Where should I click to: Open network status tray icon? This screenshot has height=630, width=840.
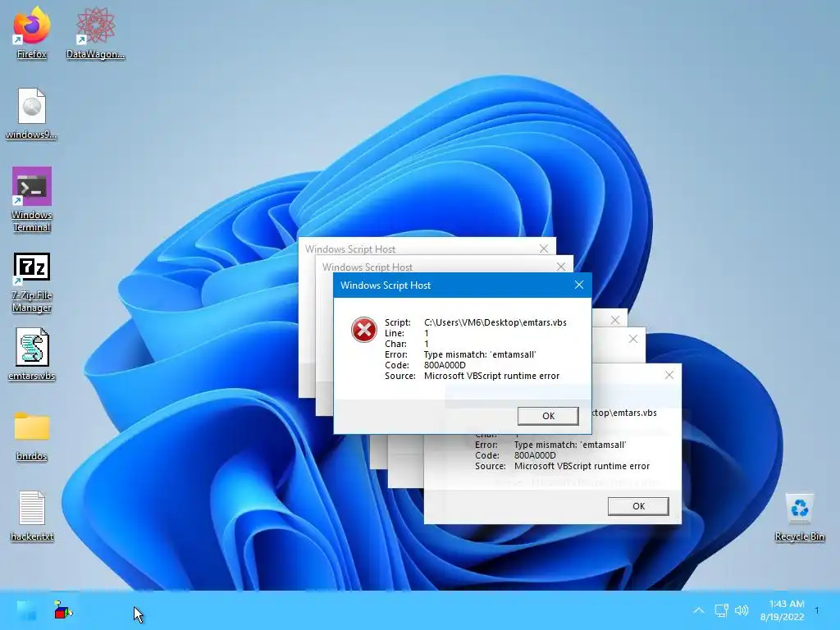721,610
